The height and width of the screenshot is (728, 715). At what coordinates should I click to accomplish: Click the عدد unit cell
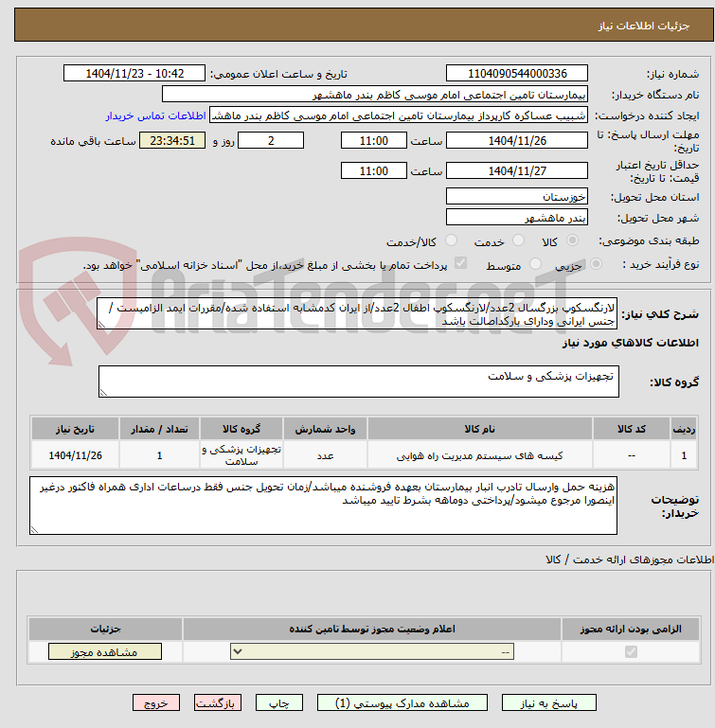(325, 456)
